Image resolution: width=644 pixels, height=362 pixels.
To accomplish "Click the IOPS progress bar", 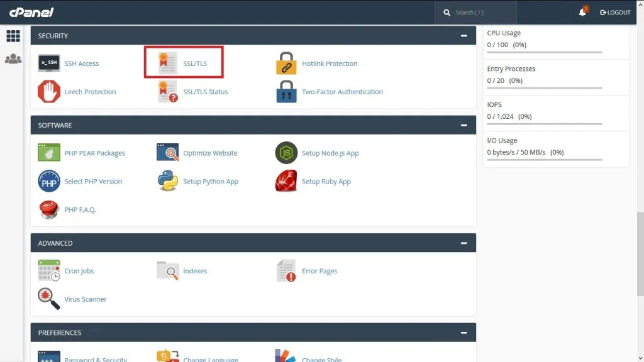I will coord(544,124).
